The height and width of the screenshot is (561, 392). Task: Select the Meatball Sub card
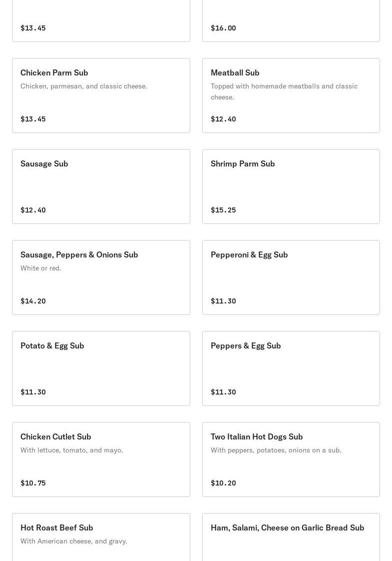tap(291, 95)
